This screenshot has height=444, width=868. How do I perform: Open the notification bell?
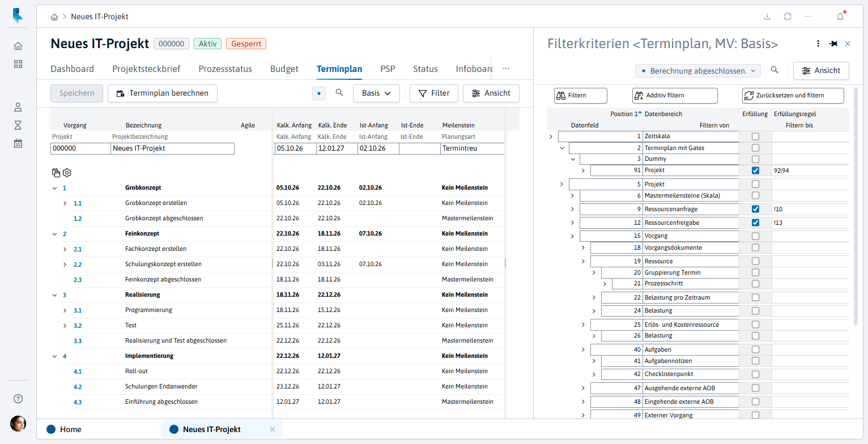pyautogui.click(x=840, y=16)
